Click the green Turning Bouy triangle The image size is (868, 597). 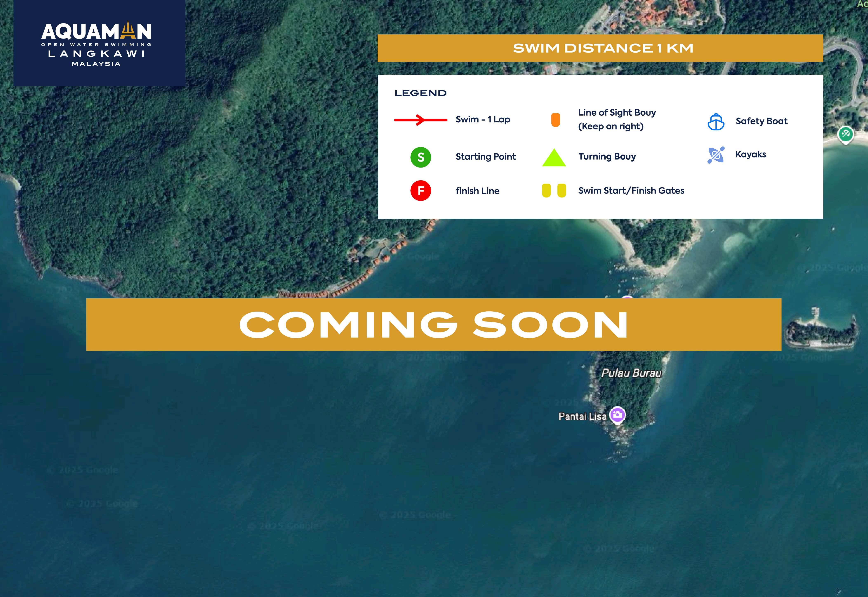pos(554,159)
